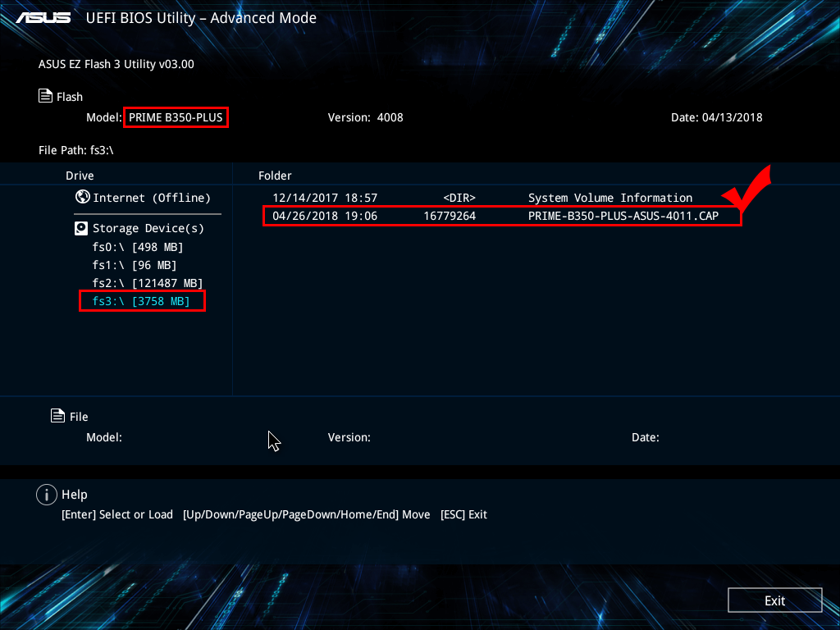The width and height of the screenshot is (840, 630).
Task: Open drive fs3:\ [3758 MB]
Action: (x=141, y=301)
